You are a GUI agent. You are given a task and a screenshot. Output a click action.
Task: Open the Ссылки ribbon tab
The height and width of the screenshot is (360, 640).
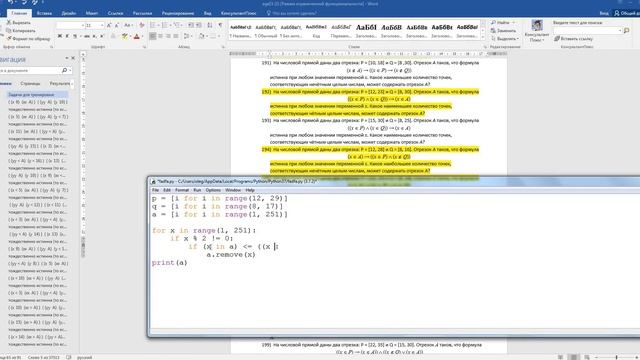coord(116,13)
